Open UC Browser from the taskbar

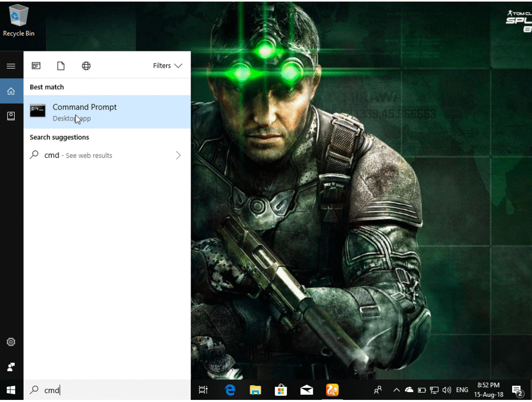[x=332, y=390]
